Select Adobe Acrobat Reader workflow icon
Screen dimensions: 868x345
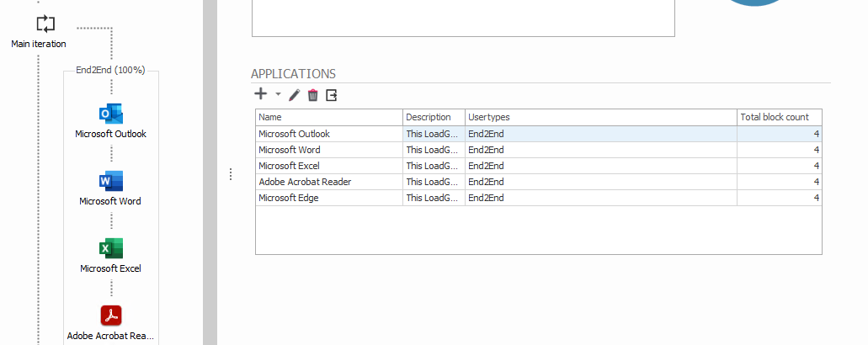[x=111, y=316]
